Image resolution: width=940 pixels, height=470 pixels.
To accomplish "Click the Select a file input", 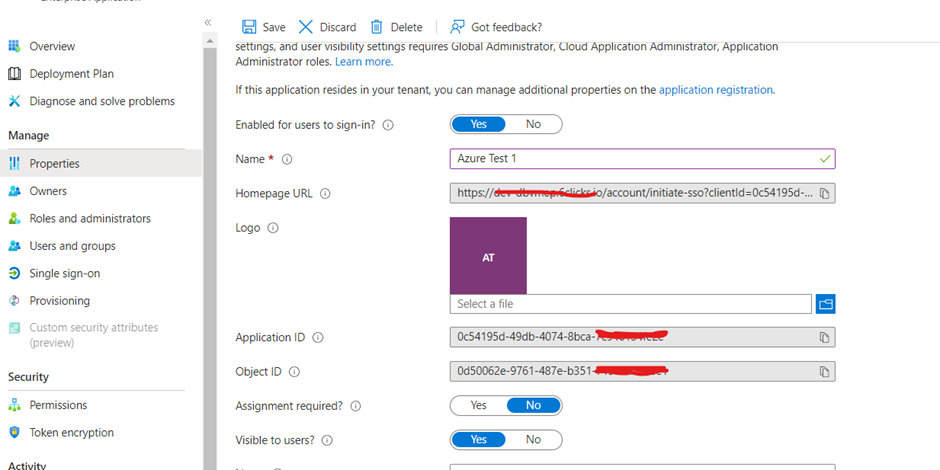I will click(x=631, y=304).
